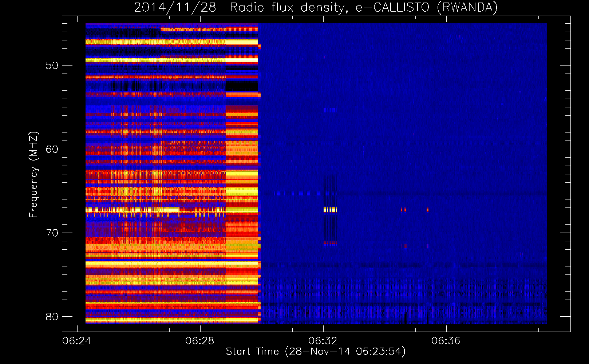Click the bright burst near 06:32 at 67 MHz
The height and width of the screenshot is (364, 589).
330,210
